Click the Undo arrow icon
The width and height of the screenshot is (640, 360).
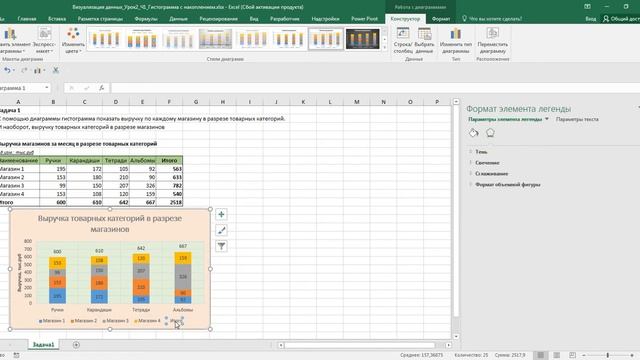(7, 71)
